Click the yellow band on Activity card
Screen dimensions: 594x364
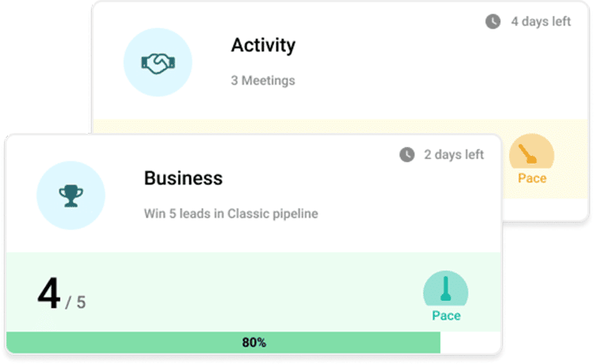pyautogui.click(x=301, y=127)
